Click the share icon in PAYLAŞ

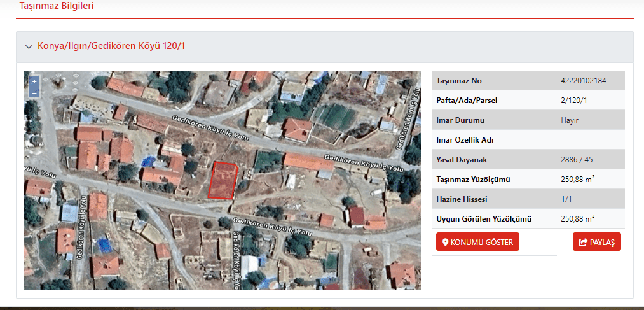point(582,243)
